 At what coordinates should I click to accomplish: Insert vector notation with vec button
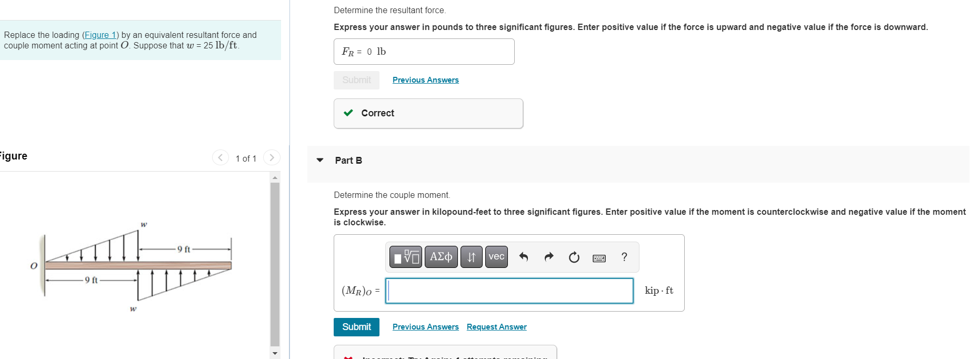pos(496,257)
